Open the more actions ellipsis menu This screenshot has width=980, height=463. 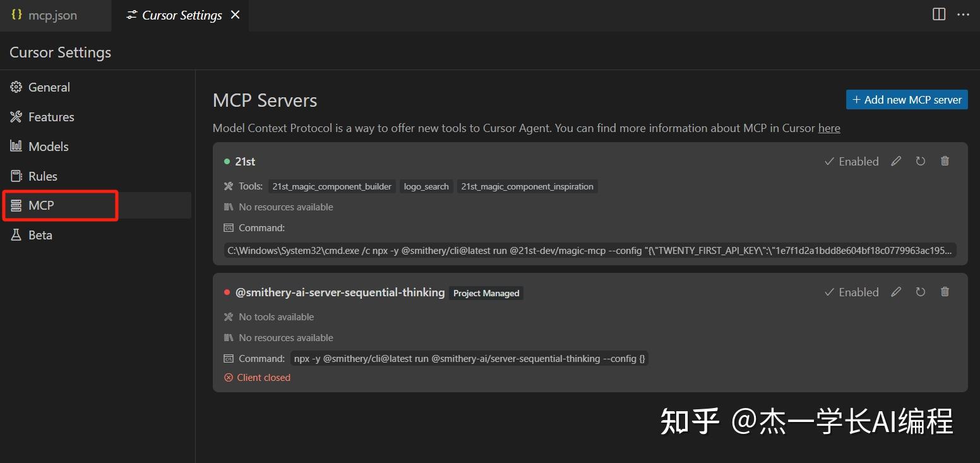click(x=962, y=14)
